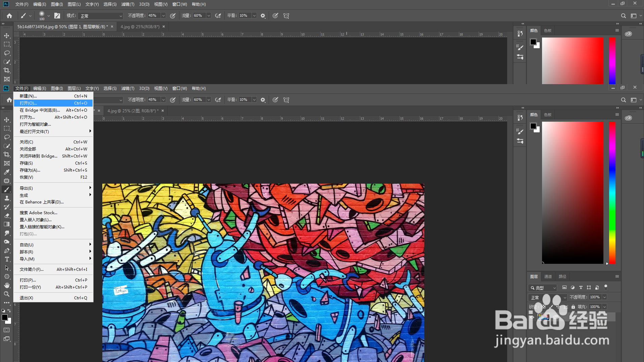Select the Eyedropper tool
Viewport: 644px width, 362px height.
[x=7, y=172]
